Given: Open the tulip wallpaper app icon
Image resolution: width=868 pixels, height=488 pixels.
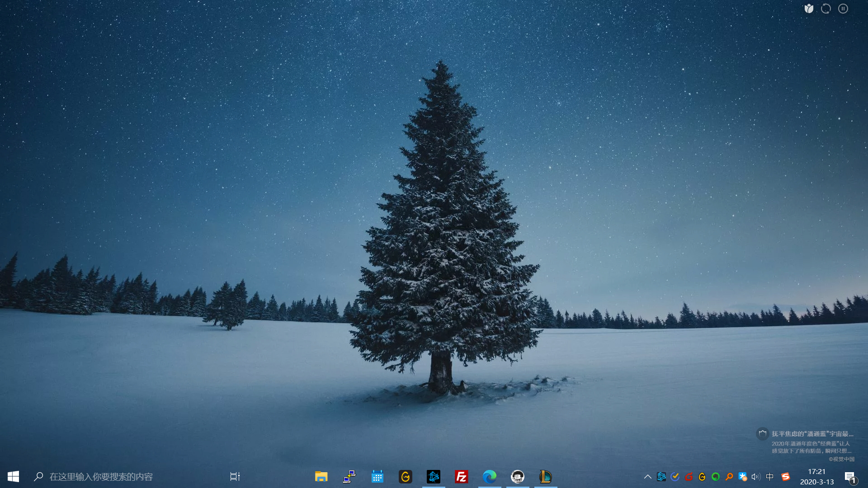Looking at the screenshot, I should [809, 9].
